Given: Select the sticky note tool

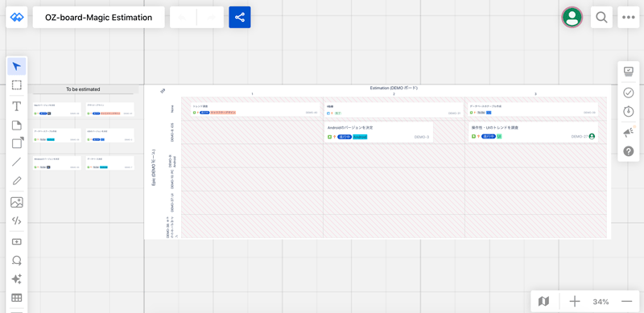Looking at the screenshot, I should (x=16, y=126).
